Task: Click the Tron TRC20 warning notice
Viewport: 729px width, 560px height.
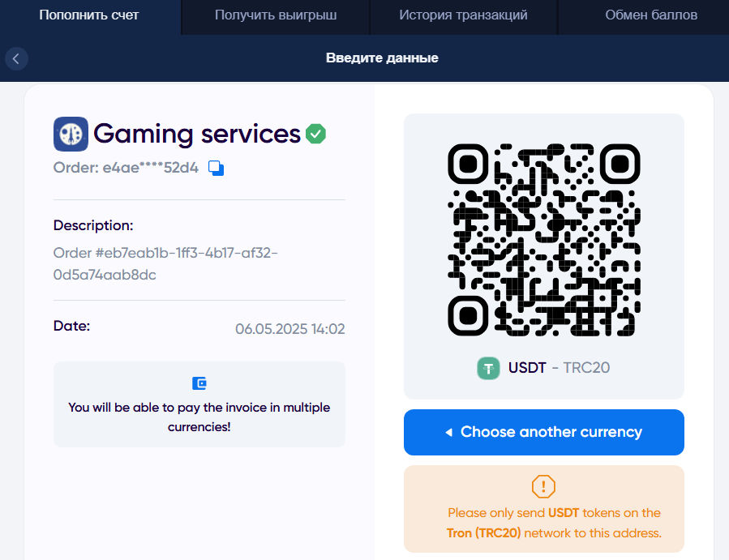Action: (554, 523)
